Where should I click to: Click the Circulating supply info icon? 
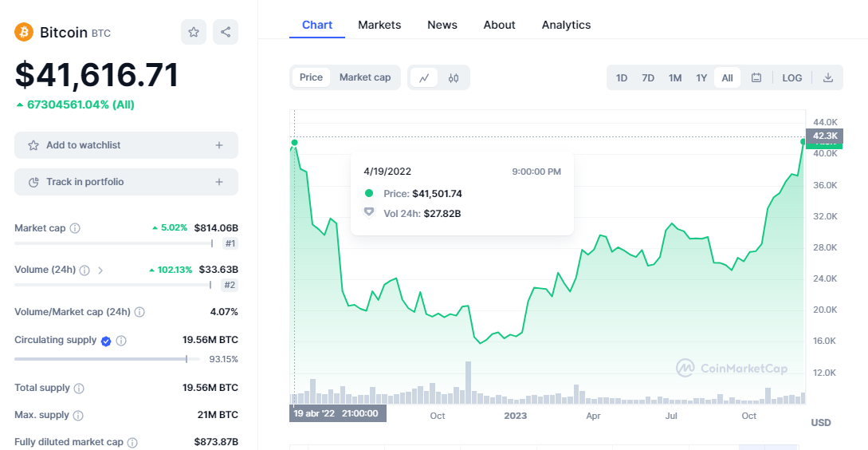(x=121, y=341)
